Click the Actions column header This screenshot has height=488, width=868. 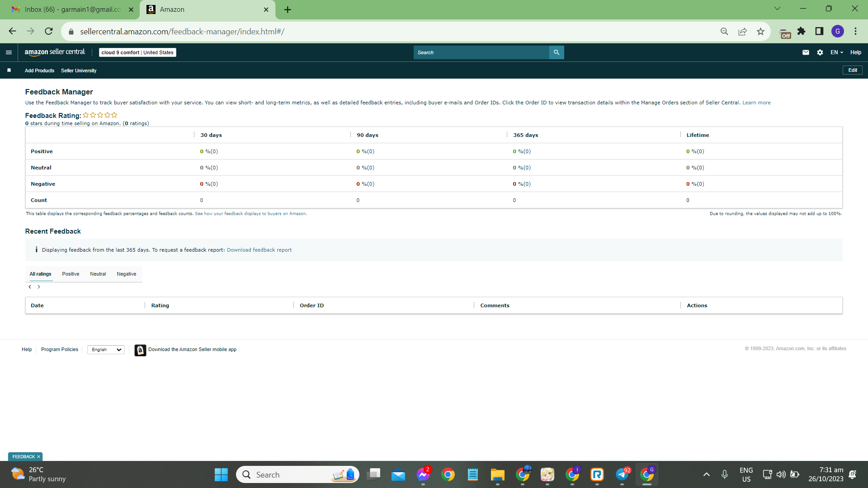coord(697,305)
